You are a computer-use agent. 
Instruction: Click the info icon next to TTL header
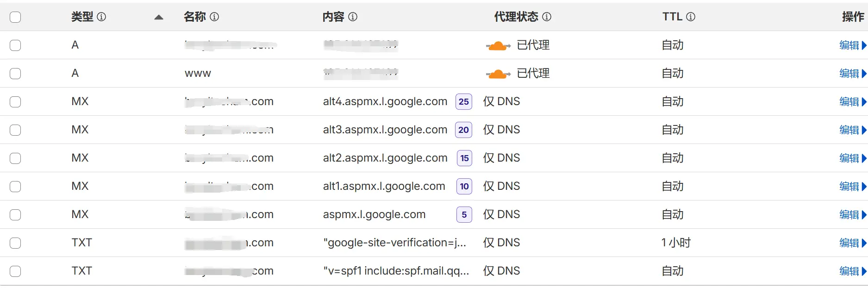point(691,16)
